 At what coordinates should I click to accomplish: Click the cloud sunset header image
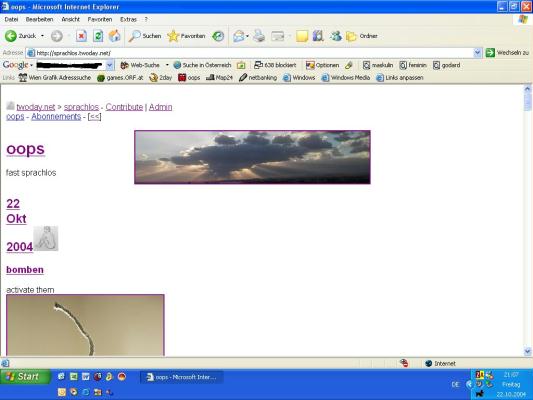tap(252, 157)
